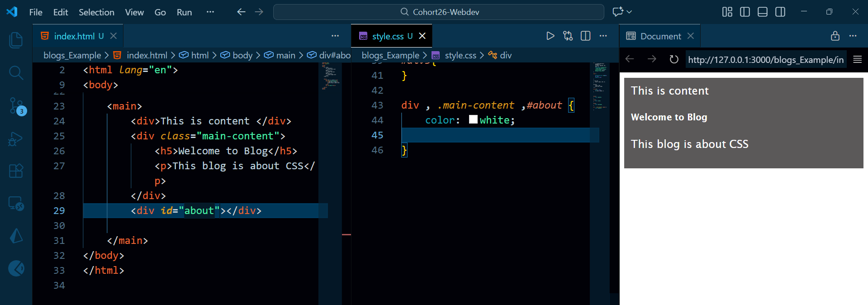Click line number 29 in index.html
Screen dimensions: 868x305
pos(59,210)
